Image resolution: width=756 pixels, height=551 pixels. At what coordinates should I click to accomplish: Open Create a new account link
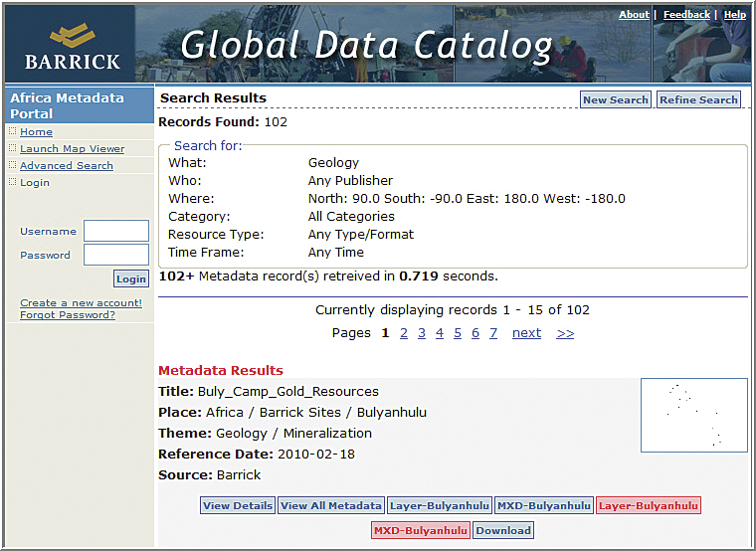tap(81, 302)
